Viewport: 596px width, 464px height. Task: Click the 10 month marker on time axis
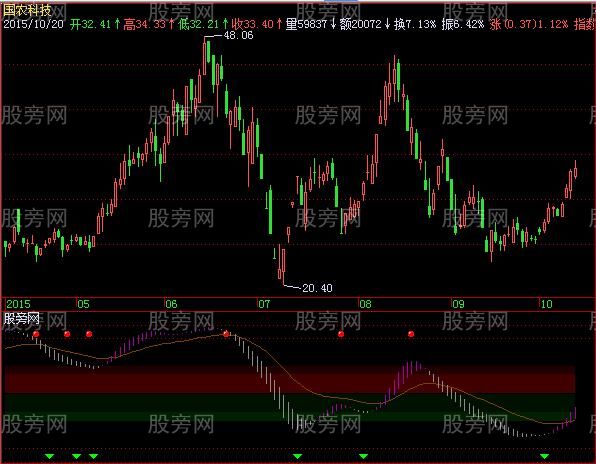tap(546, 304)
